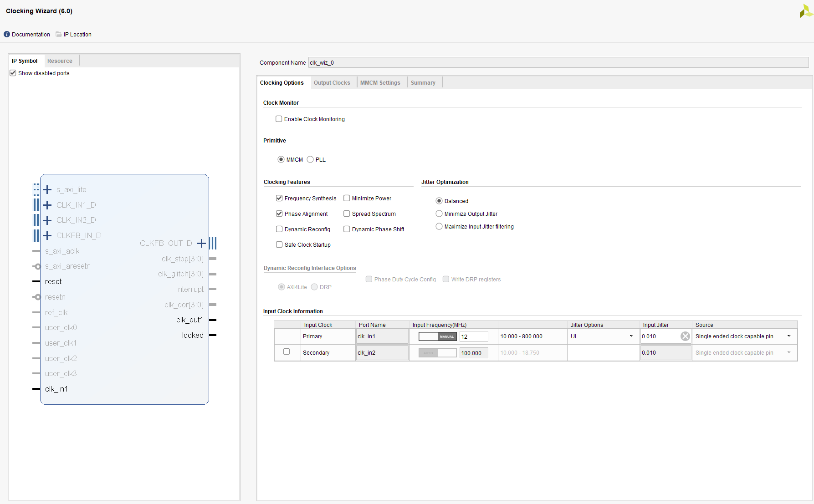The height and width of the screenshot is (504, 814).
Task: Expand the s_axi_lite port plus icon
Action: (x=47, y=190)
